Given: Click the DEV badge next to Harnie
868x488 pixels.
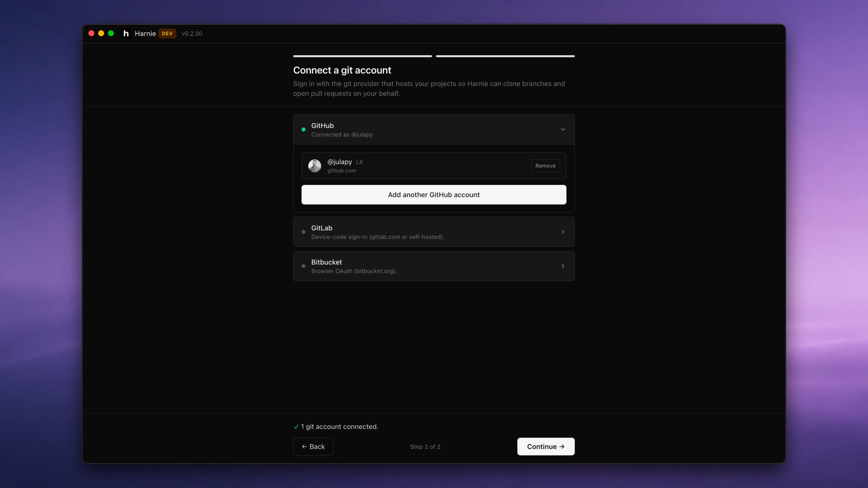Looking at the screenshot, I should click(x=167, y=33).
